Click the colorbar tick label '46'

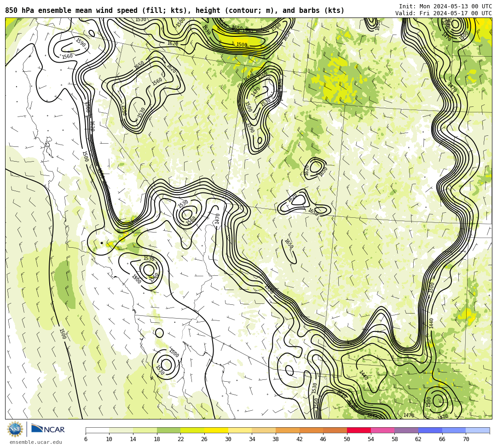coord(324,439)
